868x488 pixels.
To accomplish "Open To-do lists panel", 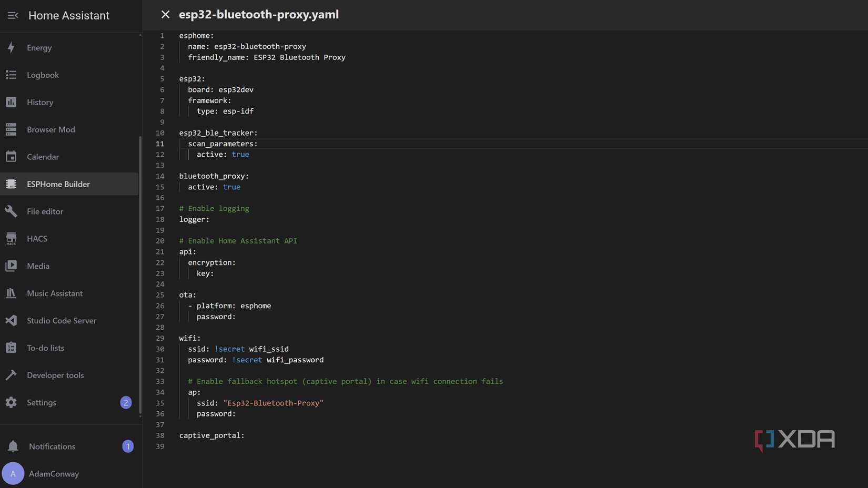I will 45,348.
